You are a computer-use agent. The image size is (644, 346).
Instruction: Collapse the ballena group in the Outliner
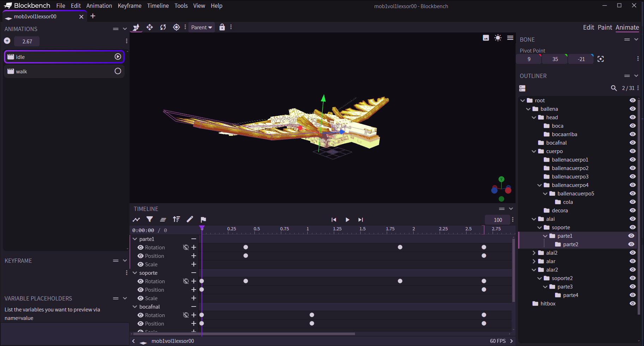point(528,109)
